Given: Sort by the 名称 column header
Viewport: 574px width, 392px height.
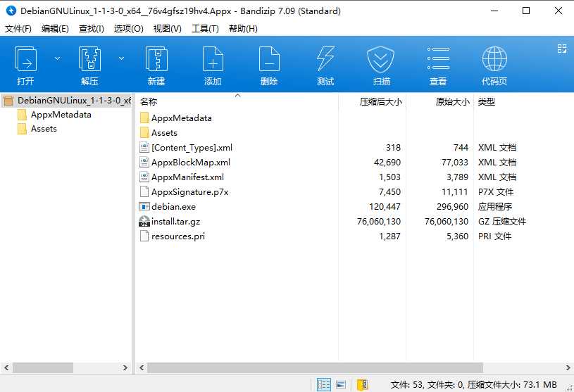Looking at the screenshot, I should coord(237,101).
